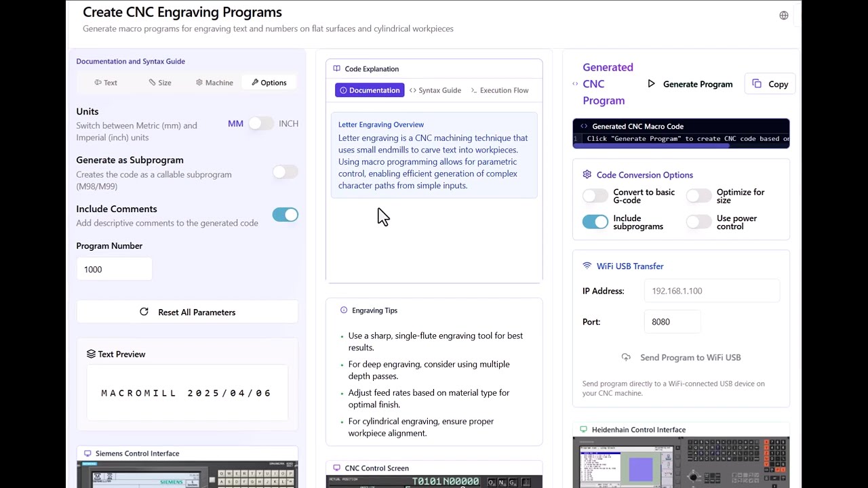Select the Machine tab
Viewport: 868px width, 488px height.
214,83
